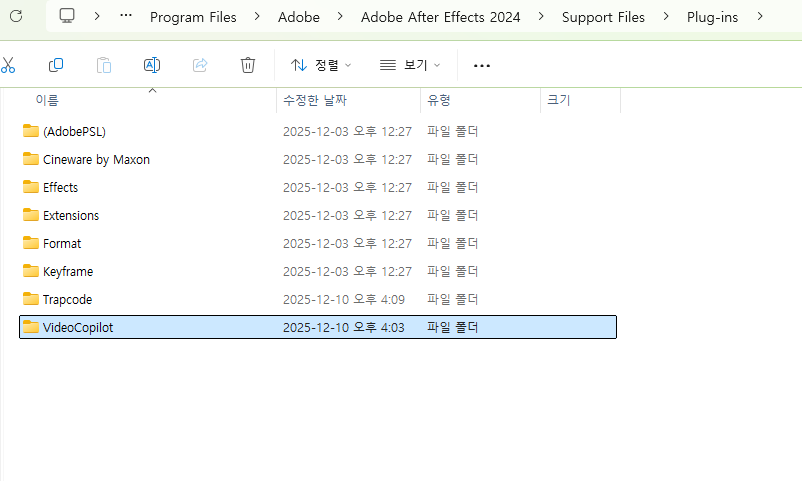
Task: Select the Effects folder
Action: (60, 187)
